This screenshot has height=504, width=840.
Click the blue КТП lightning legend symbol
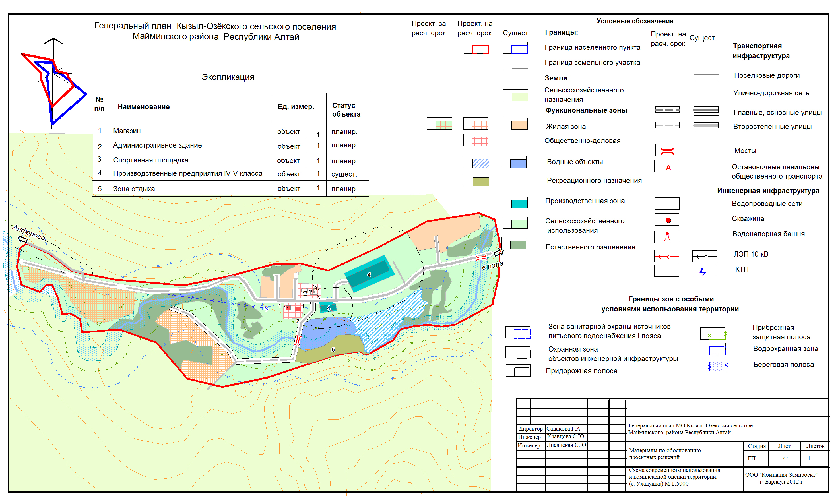(x=705, y=271)
